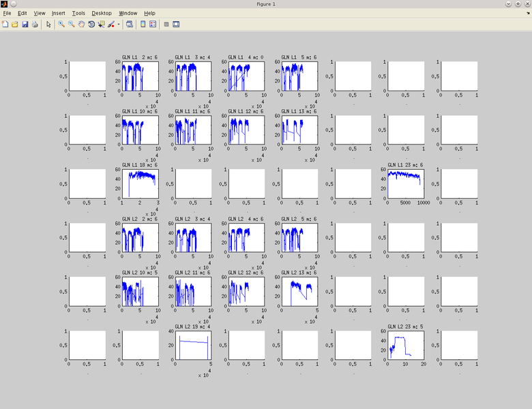
Task: Open the Insert menu
Action: (59, 13)
